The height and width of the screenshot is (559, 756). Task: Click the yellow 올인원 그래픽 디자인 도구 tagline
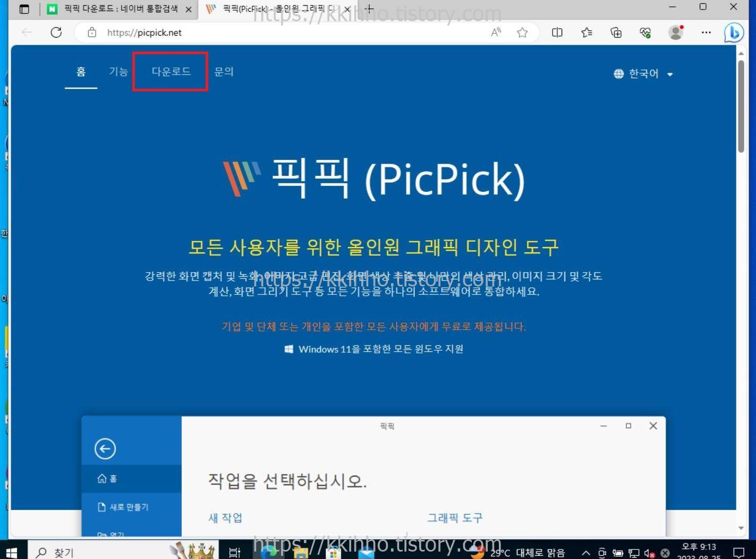tap(373, 247)
